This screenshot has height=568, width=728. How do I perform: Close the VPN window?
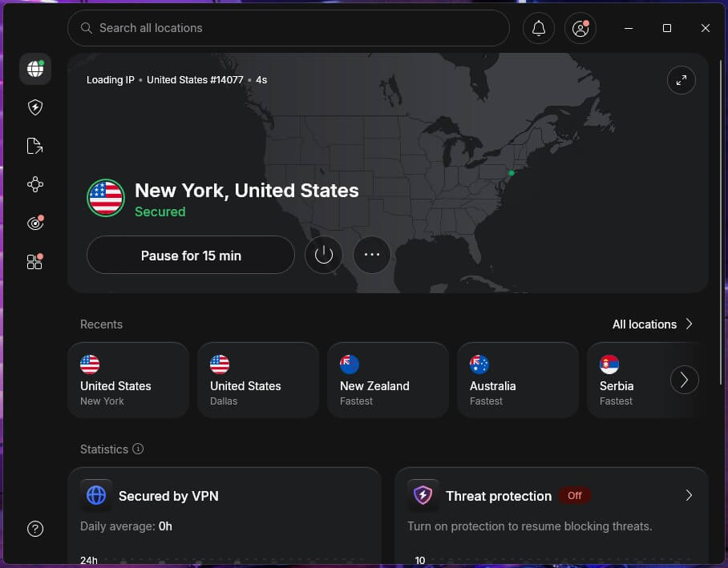tap(706, 28)
